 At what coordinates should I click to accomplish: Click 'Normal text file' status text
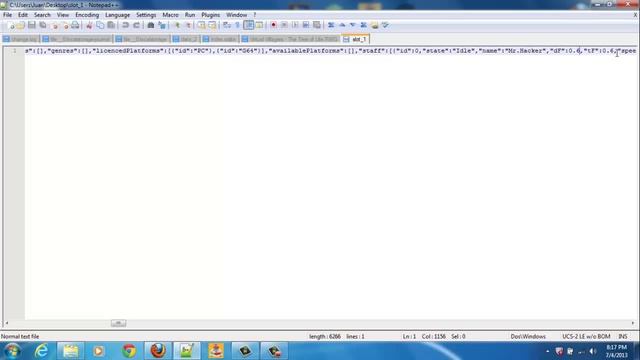20,336
